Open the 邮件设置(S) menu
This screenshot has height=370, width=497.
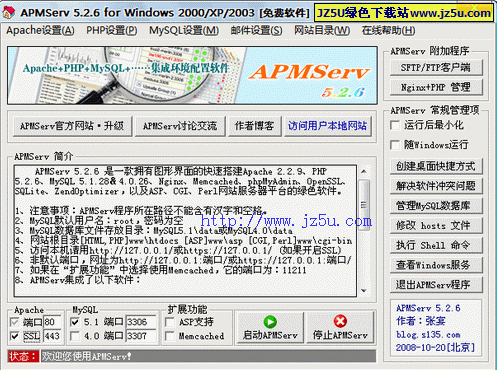[257, 31]
